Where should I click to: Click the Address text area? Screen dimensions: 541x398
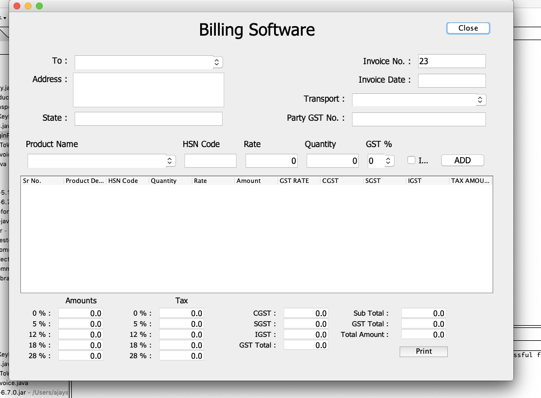click(149, 90)
